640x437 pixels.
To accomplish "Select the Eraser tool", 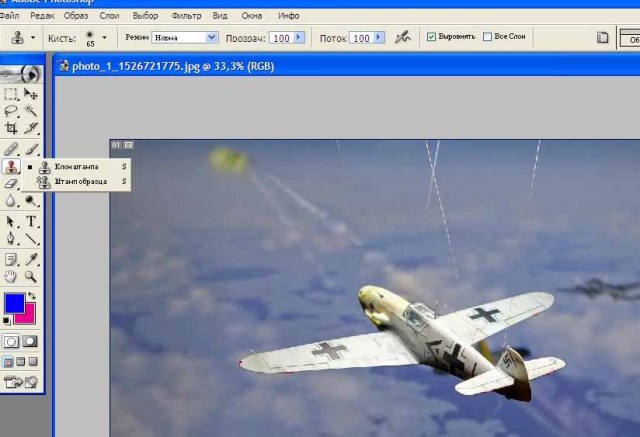I will pyautogui.click(x=11, y=184).
